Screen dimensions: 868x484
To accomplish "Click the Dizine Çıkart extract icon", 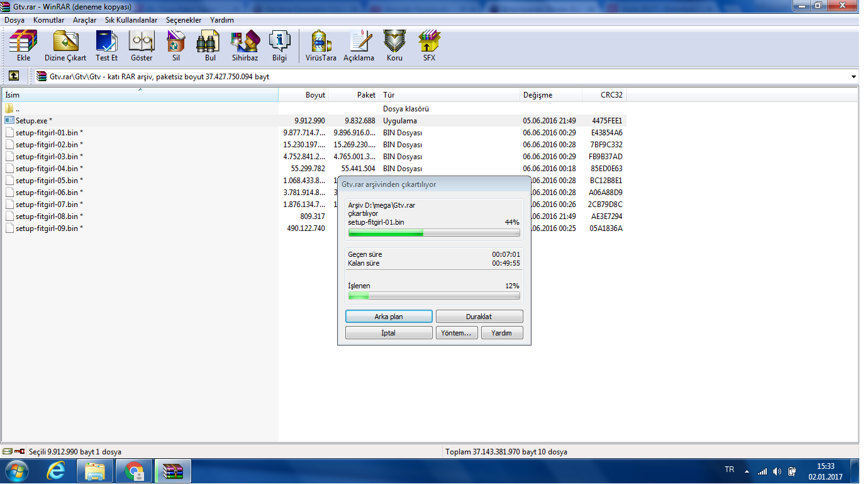I will pos(65,46).
